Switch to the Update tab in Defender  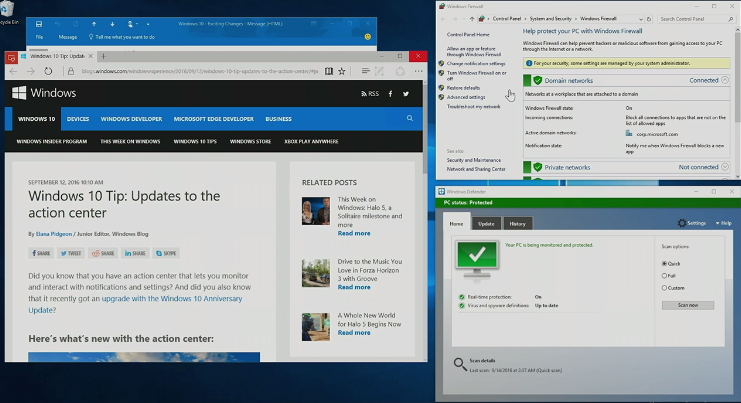click(485, 223)
